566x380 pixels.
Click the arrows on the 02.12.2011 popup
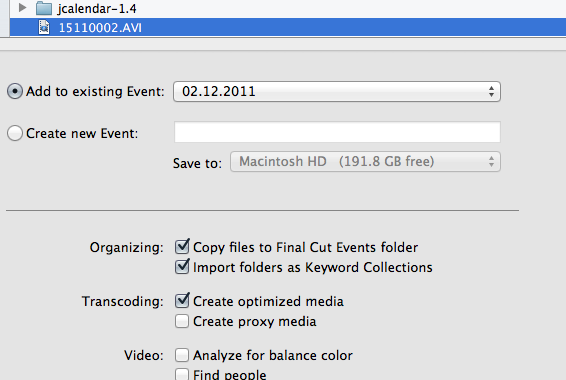click(x=491, y=91)
